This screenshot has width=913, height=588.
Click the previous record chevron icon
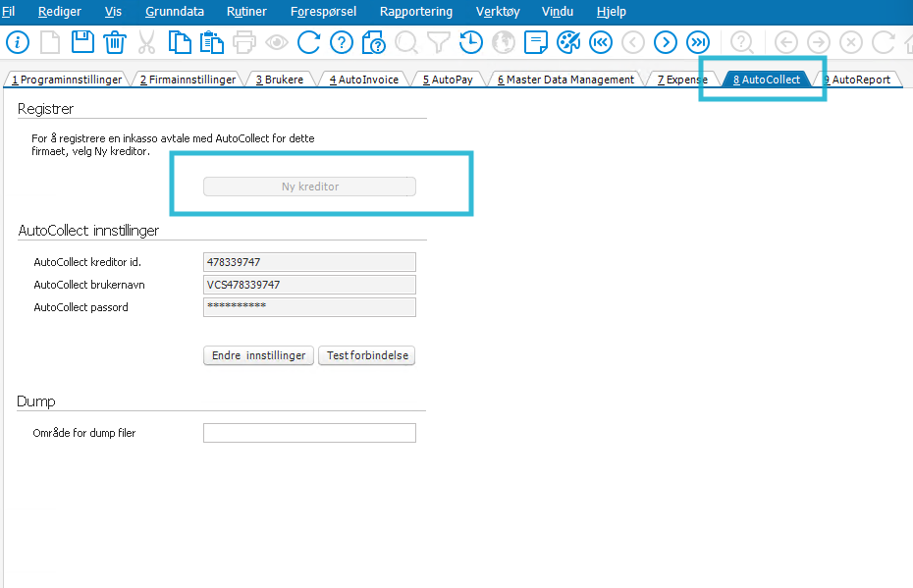click(633, 42)
